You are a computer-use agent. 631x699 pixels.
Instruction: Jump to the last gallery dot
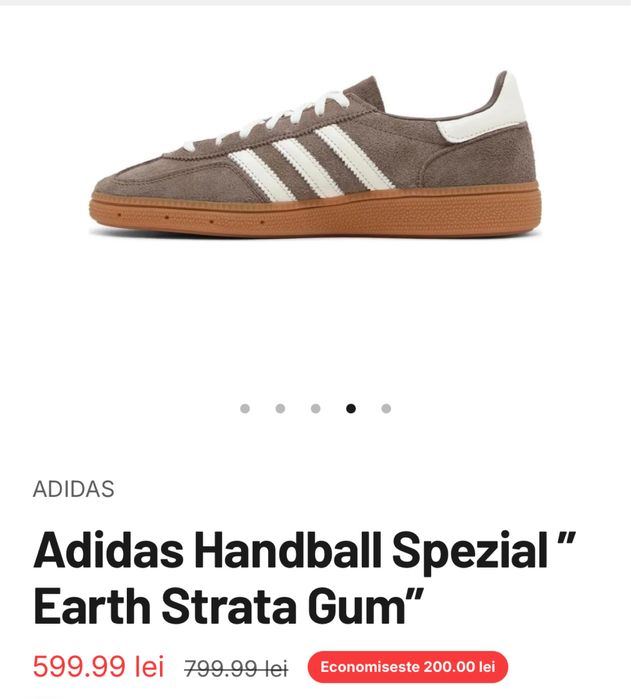(x=386, y=408)
